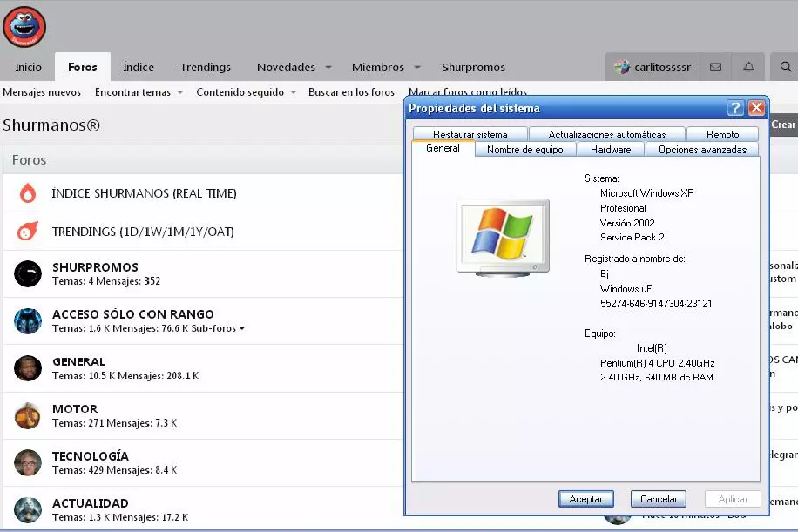The width and height of the screenshot is (798, 532).
Task: Open the Trendings nav tab
Action: pyautogui.click(x=206, y=67)
